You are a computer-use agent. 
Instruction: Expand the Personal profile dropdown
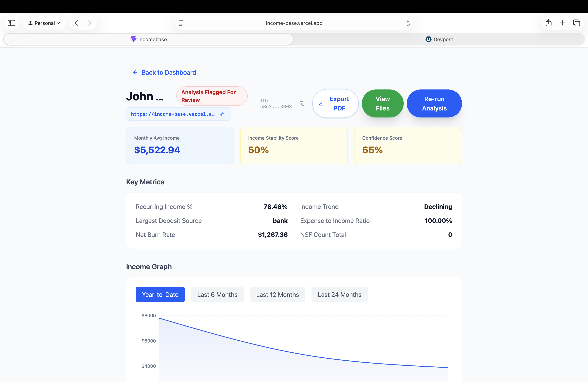click(44, 23)
